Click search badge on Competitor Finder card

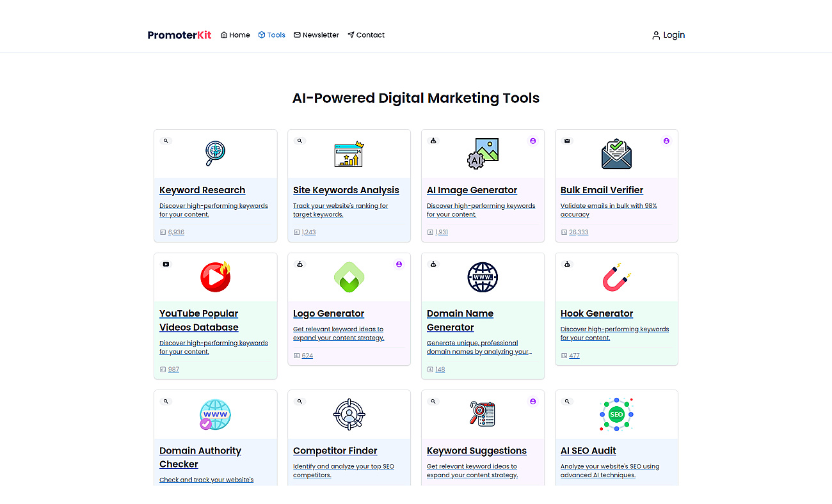(300, 401)
